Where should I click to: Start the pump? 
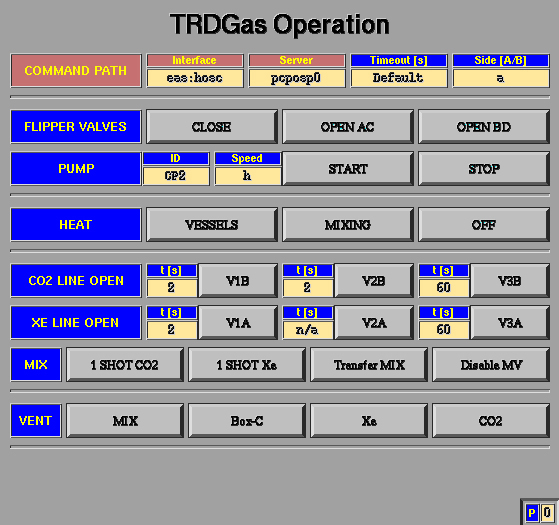348,169
